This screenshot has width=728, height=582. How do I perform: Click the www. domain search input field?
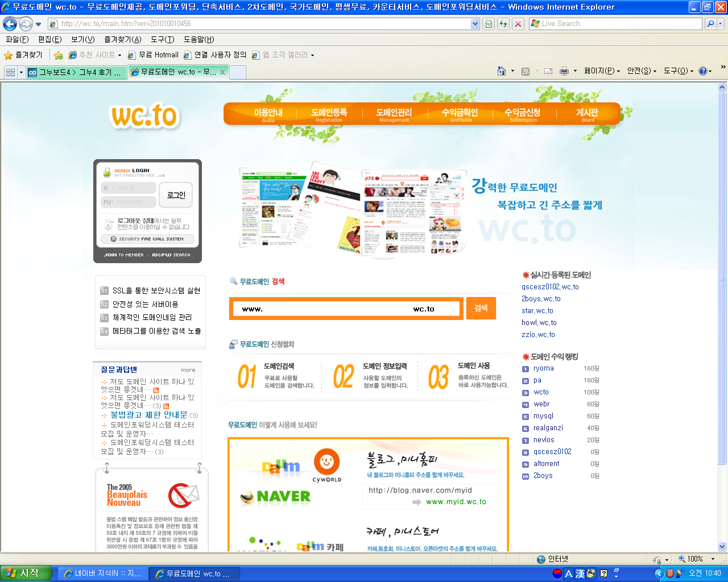pyautogui.click(x=346, y=309)
